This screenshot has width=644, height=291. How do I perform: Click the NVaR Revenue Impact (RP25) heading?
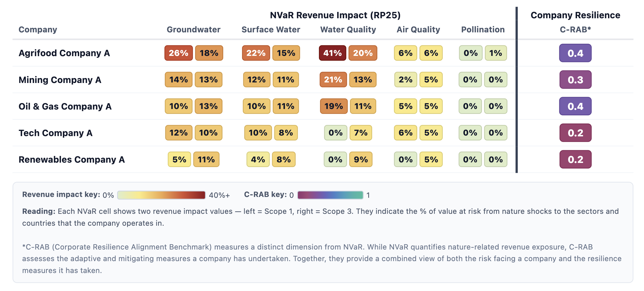coord(335,15)
